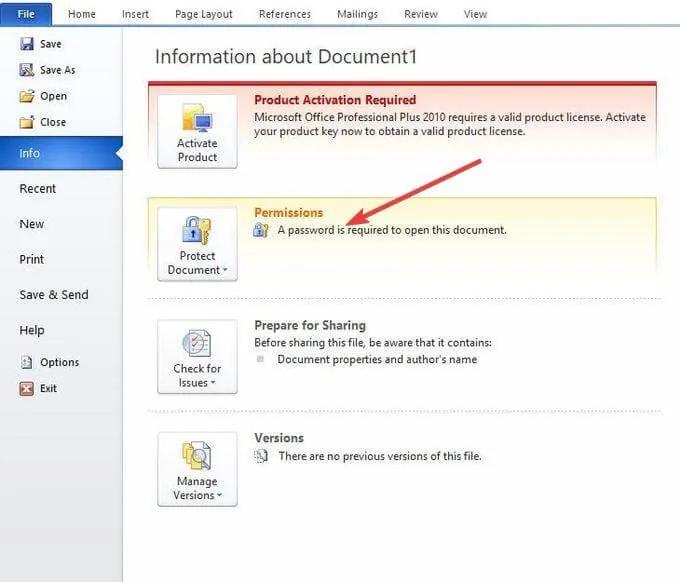
Task: Expand the Protect Document dropdown arrow
Action: click(225, 270)
